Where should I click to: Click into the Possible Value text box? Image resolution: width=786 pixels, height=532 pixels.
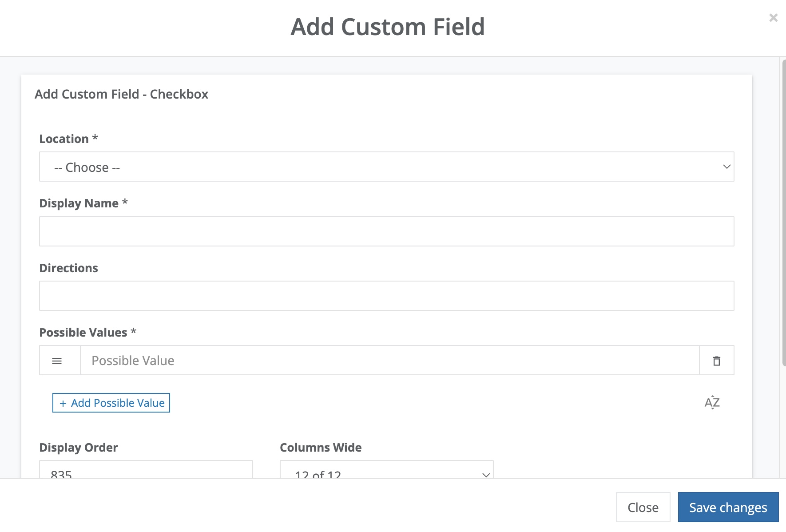click(389, 361)
